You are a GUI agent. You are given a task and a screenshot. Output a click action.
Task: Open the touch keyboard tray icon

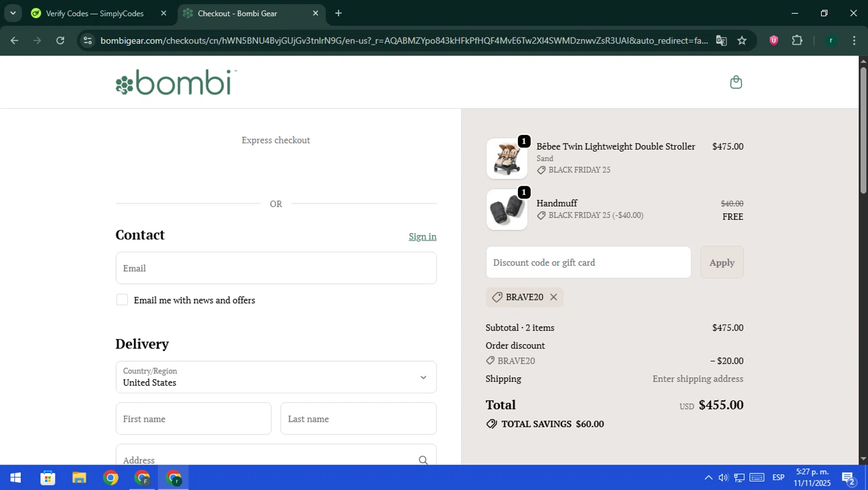coord(757,478)
